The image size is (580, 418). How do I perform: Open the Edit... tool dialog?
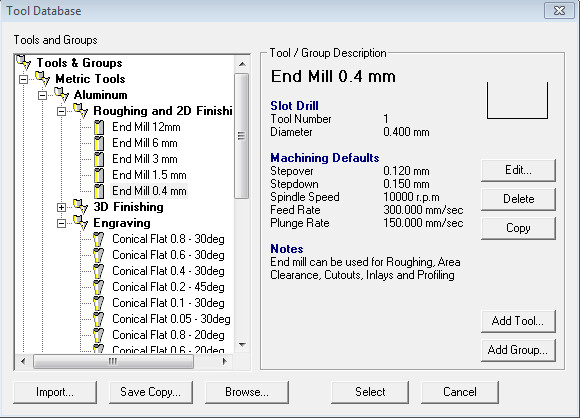518,170
